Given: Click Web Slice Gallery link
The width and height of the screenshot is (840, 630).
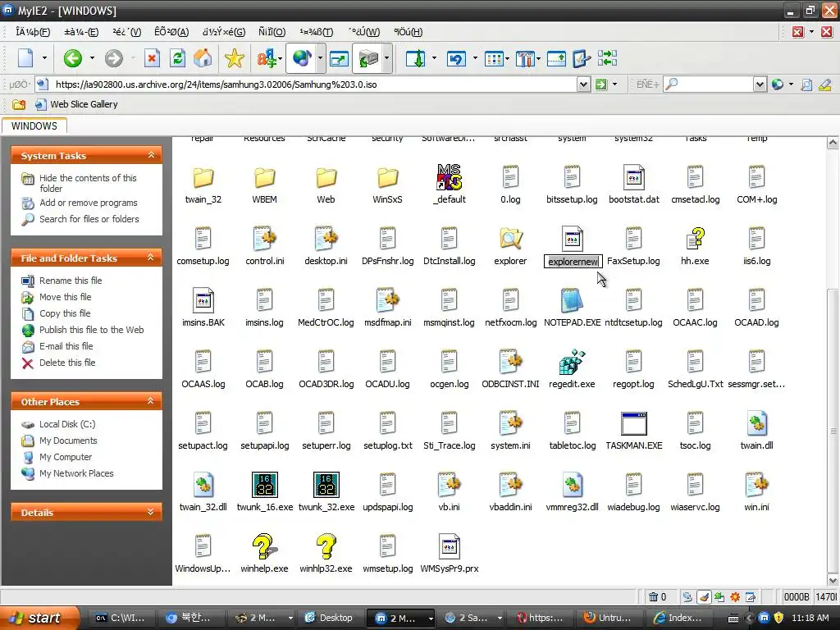Looking at the screenshot, I should click(84, 104).
